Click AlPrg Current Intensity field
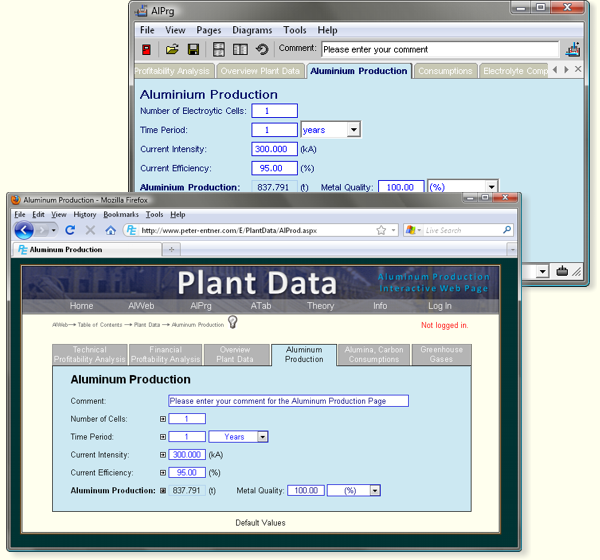600x560 pixels. point(274,149)
